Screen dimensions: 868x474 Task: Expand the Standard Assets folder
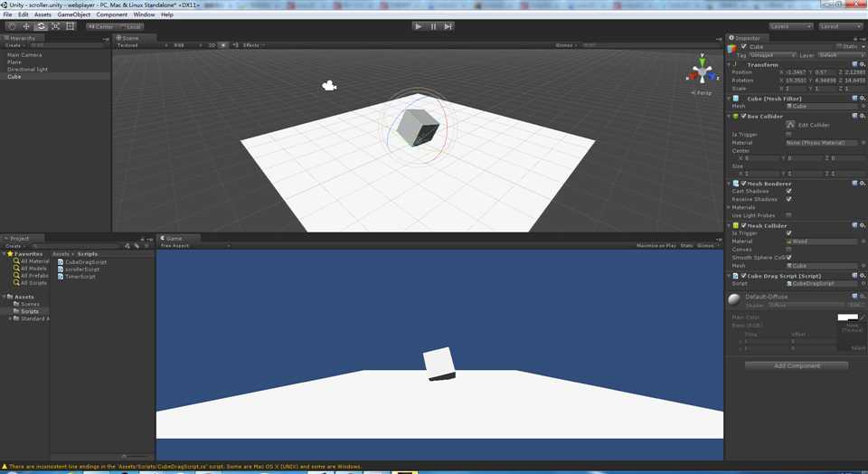[x=9, y=318]
